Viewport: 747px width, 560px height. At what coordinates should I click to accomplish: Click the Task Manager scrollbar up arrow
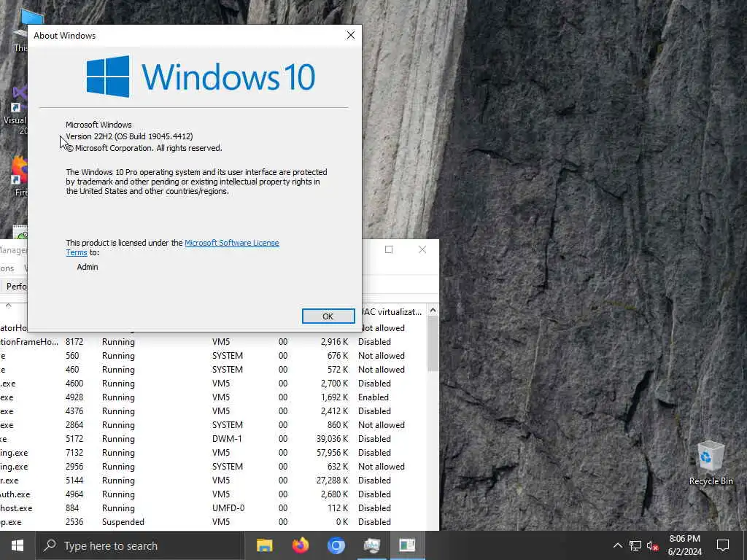click(x=433, y=311)
